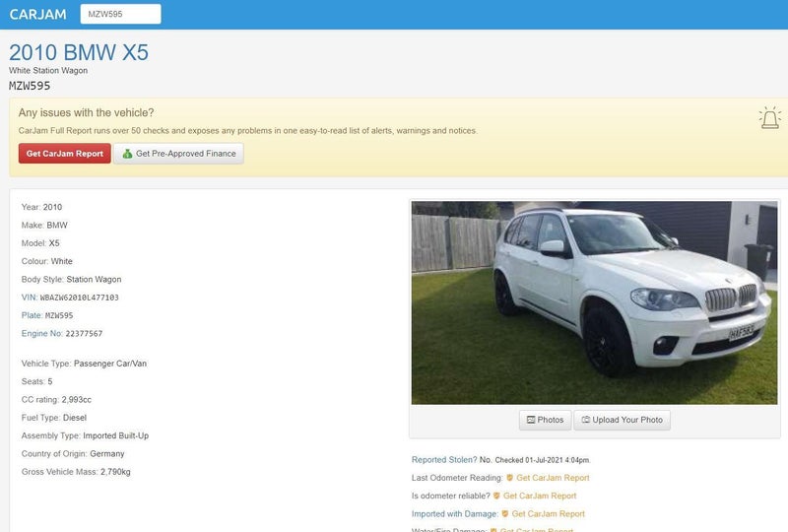Open the Engine No label link
Image resolution: width=788 pixels, height=532 pixels.
[41, 333]
